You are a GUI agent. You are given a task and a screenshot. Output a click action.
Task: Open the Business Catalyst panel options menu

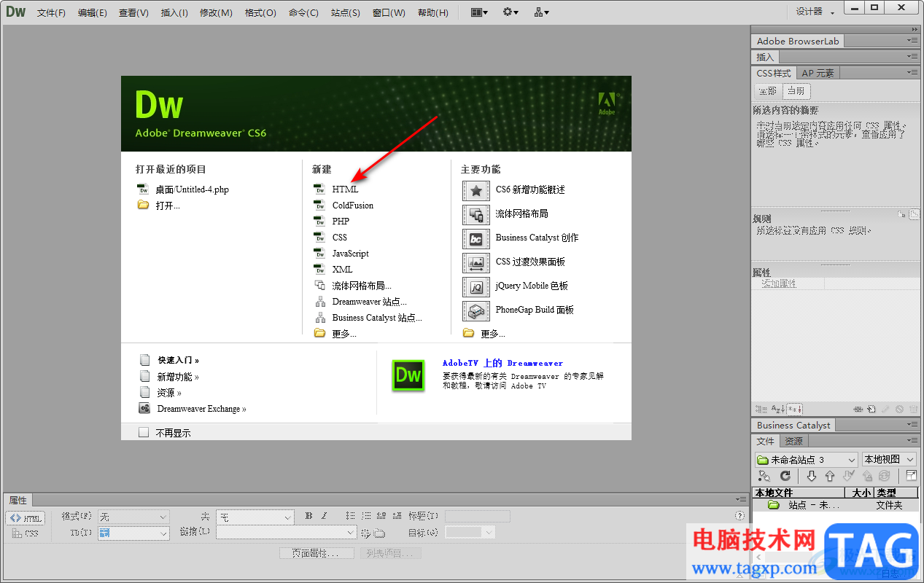click(x=912, y=425)
